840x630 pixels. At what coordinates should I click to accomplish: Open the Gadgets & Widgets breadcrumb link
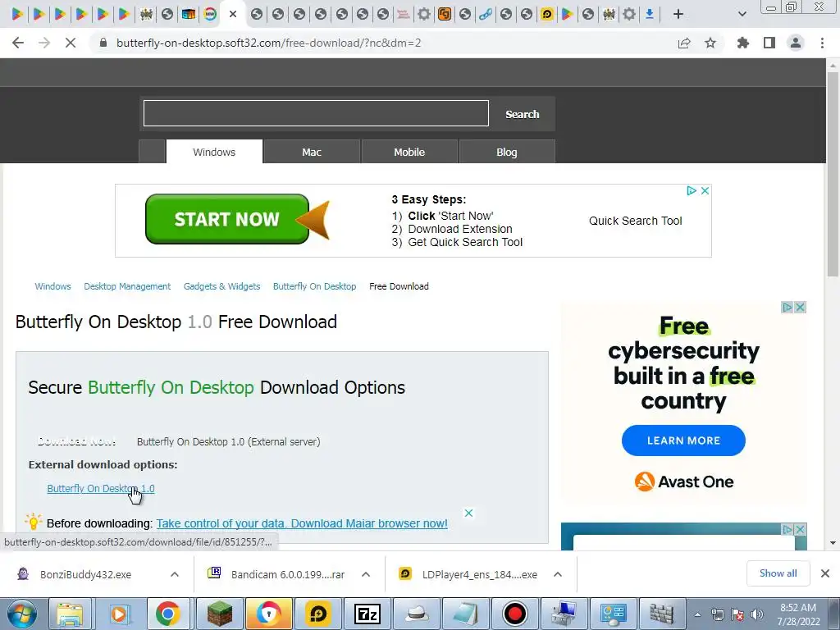coord(221,286)
